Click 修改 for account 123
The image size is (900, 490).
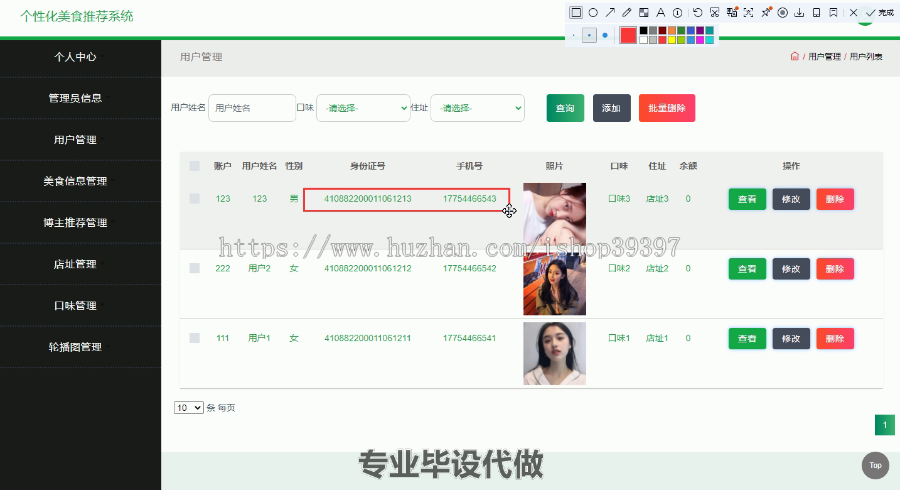(x=791, y=199)
